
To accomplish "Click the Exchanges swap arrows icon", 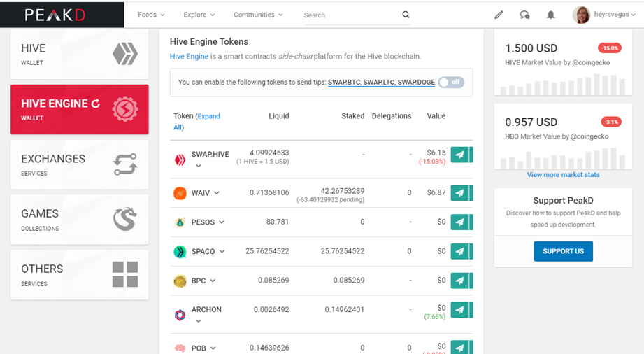I will [x=125, y=164].
